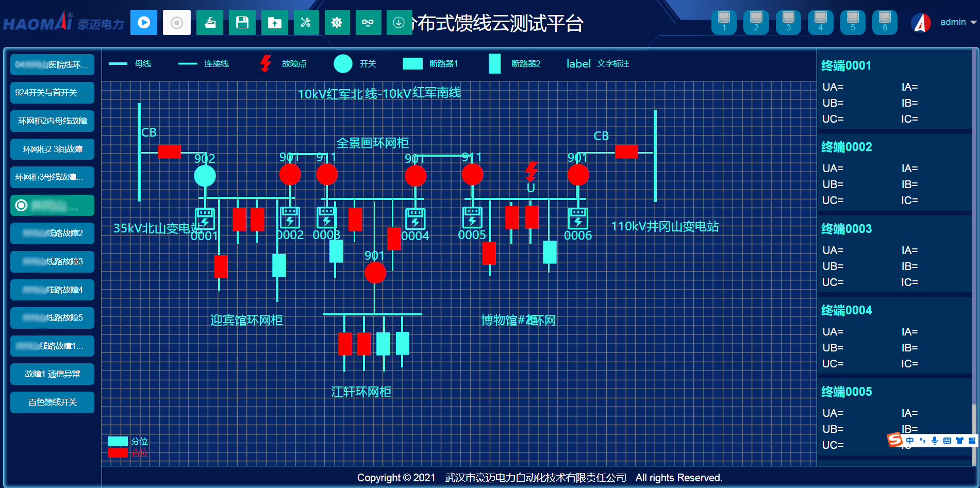The image size is (980, 488).
Task: Select the 百色馈线开关 scenario button
Action: pos(52,402)
